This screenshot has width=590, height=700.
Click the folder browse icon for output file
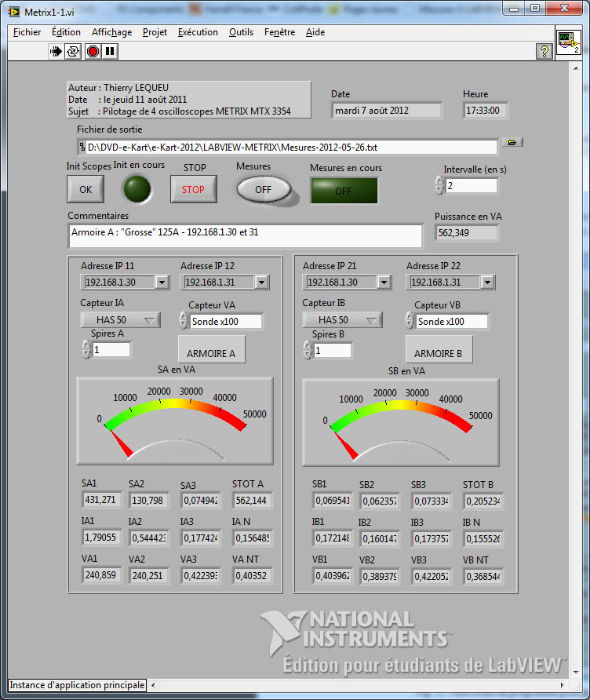[x=512, y=142]
